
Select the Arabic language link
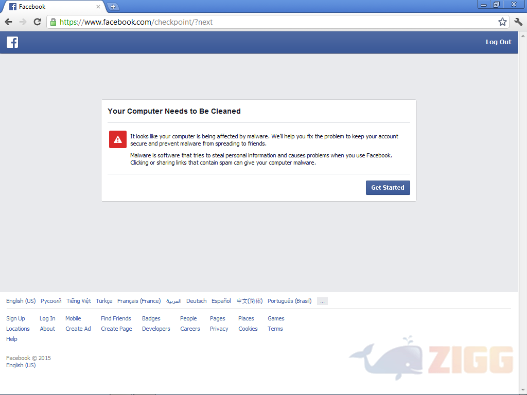[x=173, y=301]
